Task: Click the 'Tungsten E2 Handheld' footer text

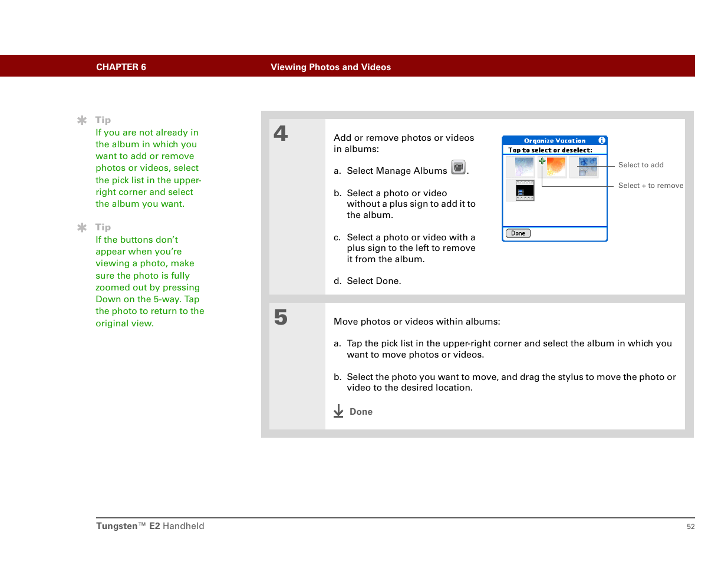Action: [150, 526]
